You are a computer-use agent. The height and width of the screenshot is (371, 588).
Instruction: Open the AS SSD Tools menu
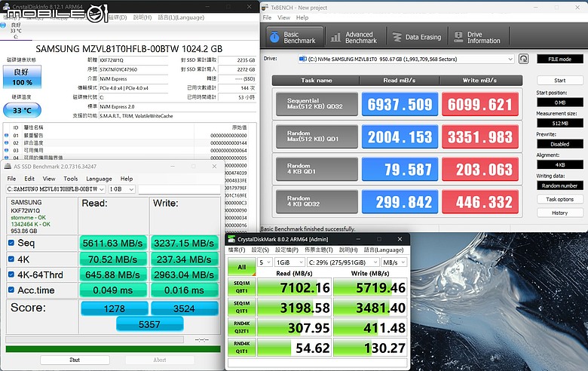point(71,179)
